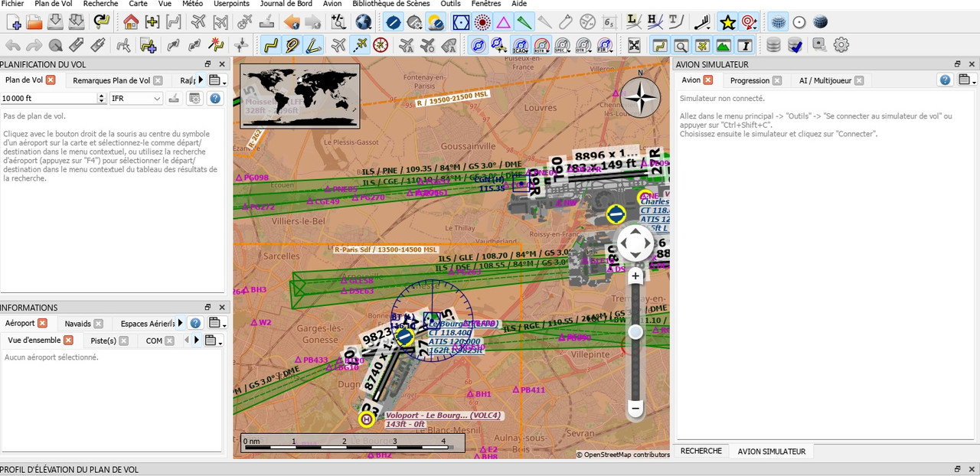
Task: Click the map detail level icon
Action: [x=338, y=22]
